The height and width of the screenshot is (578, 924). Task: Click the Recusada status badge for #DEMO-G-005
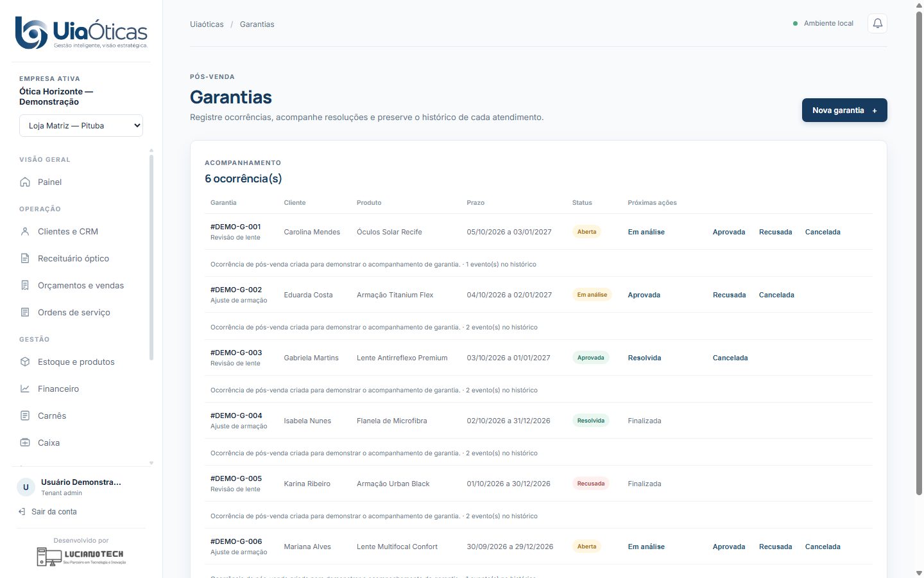pos(591,484)
